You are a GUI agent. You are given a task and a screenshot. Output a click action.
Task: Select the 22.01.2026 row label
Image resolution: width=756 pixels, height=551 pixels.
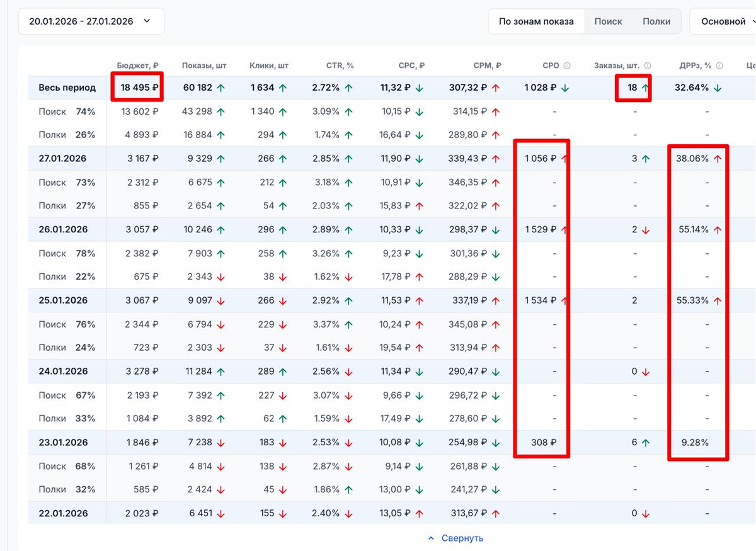[x=62, y=514]
